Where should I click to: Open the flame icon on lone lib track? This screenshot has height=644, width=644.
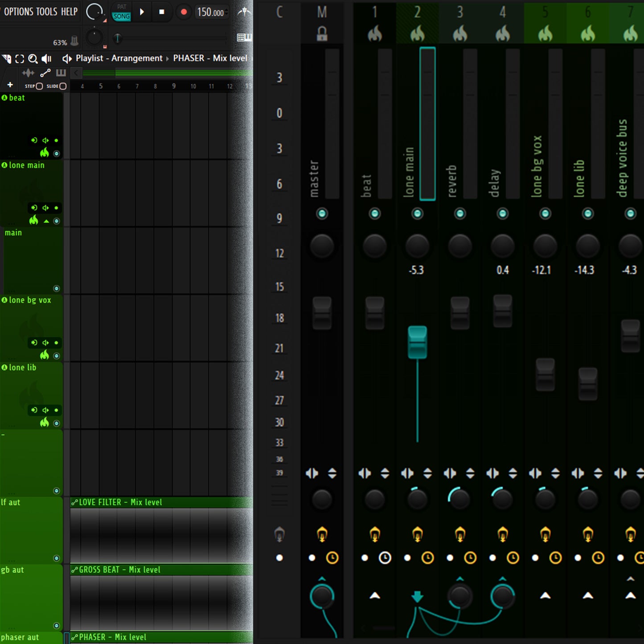click(45, 422)
